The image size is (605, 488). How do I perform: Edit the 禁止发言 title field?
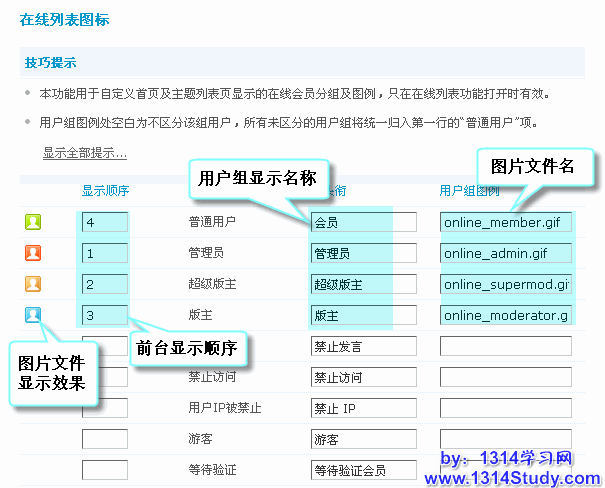point(363,346)
